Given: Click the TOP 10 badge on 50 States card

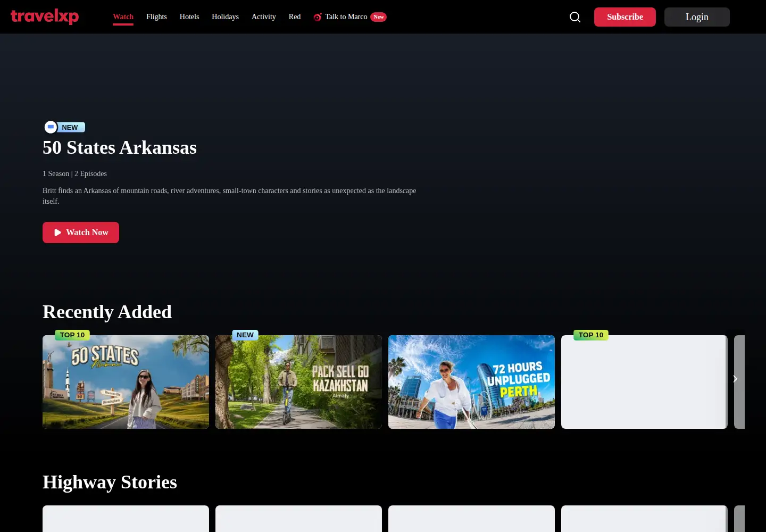Looking at the screenshot, I should tap(72, 335).
